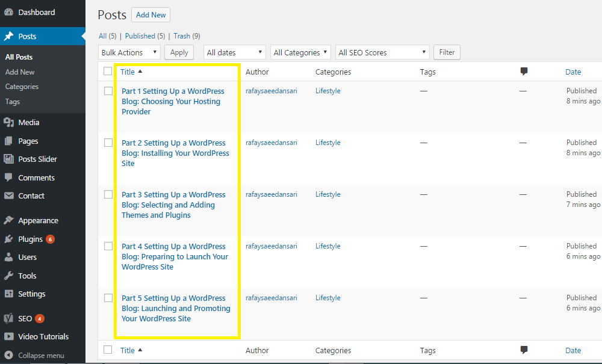Click the Media icon in sidebar

[x=8, y=122]
